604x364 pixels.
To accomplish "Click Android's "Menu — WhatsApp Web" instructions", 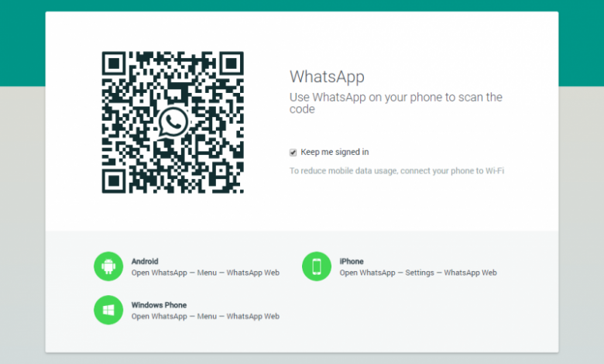I will [x=205, y=273].
